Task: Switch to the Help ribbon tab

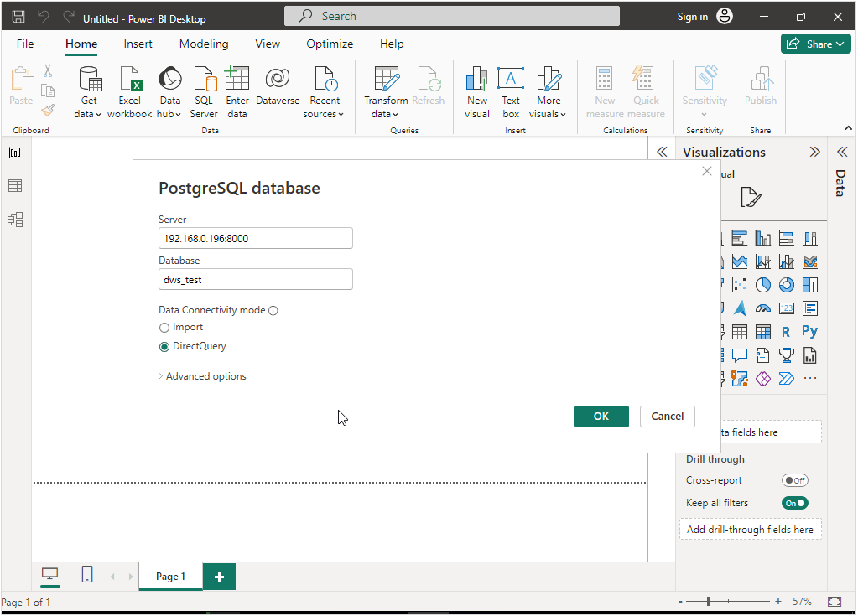Action: tap(392, 44)
